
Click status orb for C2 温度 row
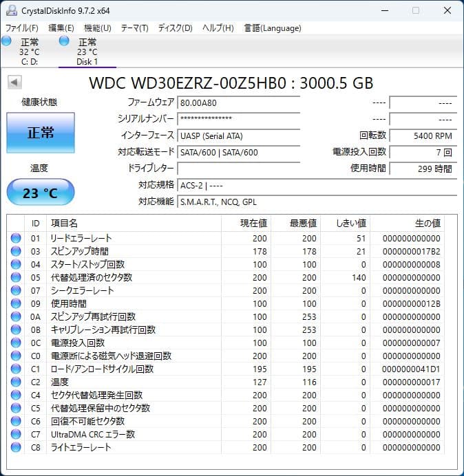point(16,382)
